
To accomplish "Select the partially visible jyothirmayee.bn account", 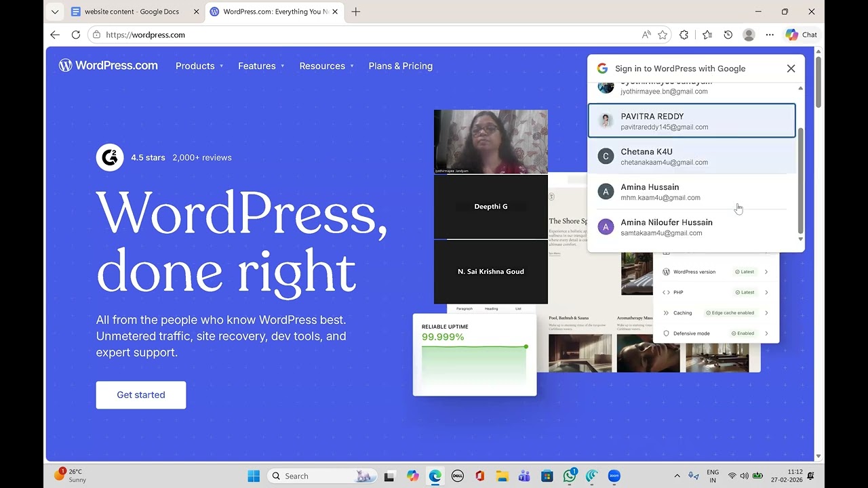I will pyautogui.click(x=691, y=89).
